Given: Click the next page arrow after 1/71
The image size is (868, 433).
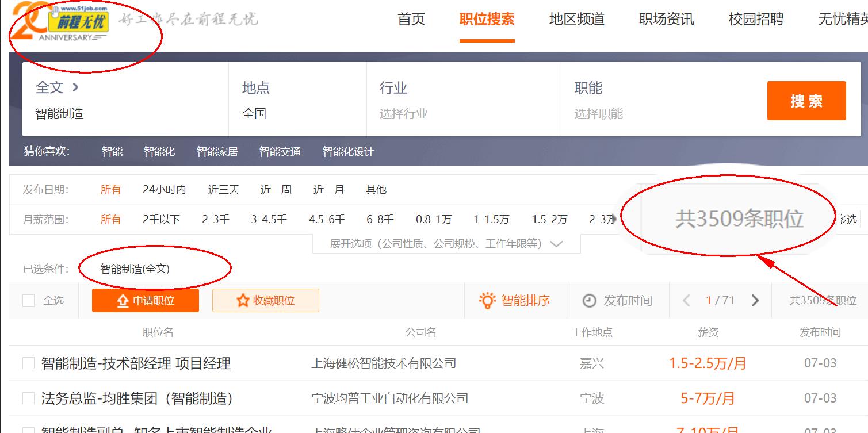Looking at the screenshot, I should coord(755,300).
